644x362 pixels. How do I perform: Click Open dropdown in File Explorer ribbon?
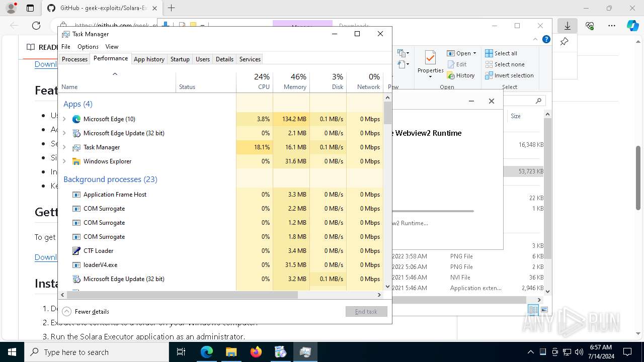[461, 53]
